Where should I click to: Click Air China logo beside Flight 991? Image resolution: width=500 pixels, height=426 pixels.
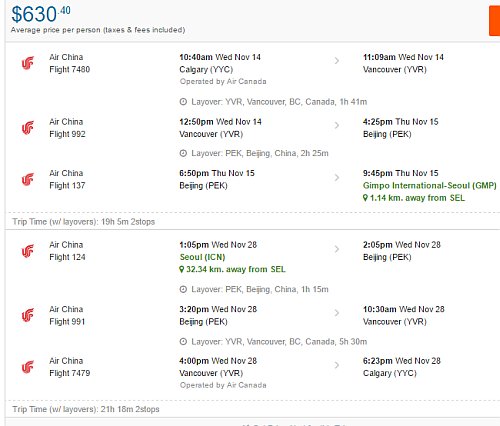pyautogui.click(x=28, y=315)
